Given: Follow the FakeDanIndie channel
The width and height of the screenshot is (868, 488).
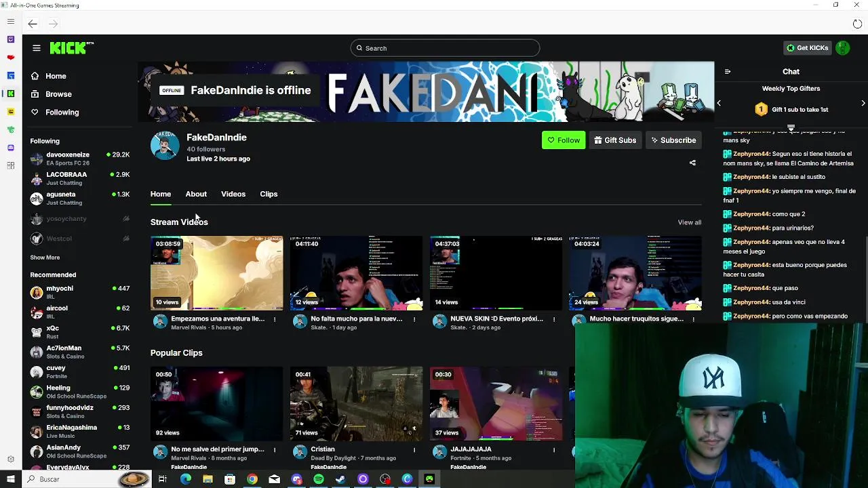Looking at the screenshot, I should pyautogui.click(x=564, y=140).
